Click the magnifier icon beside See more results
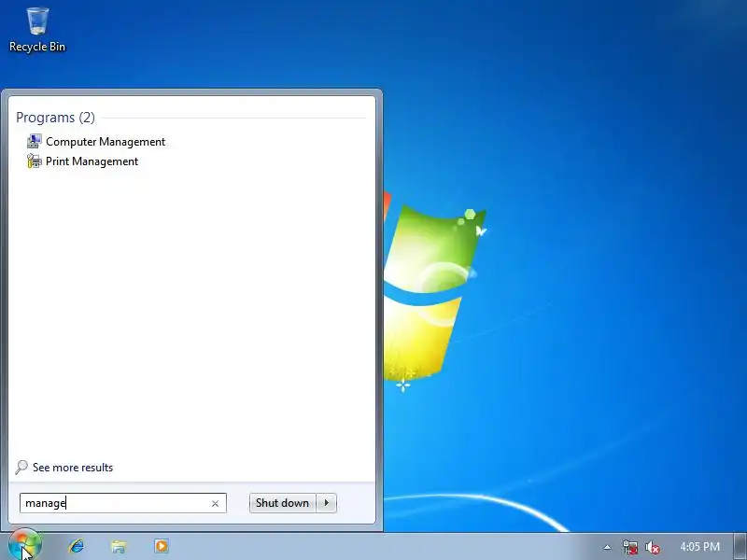Viewport: 747px width, 560px height. tap(21, 468)
